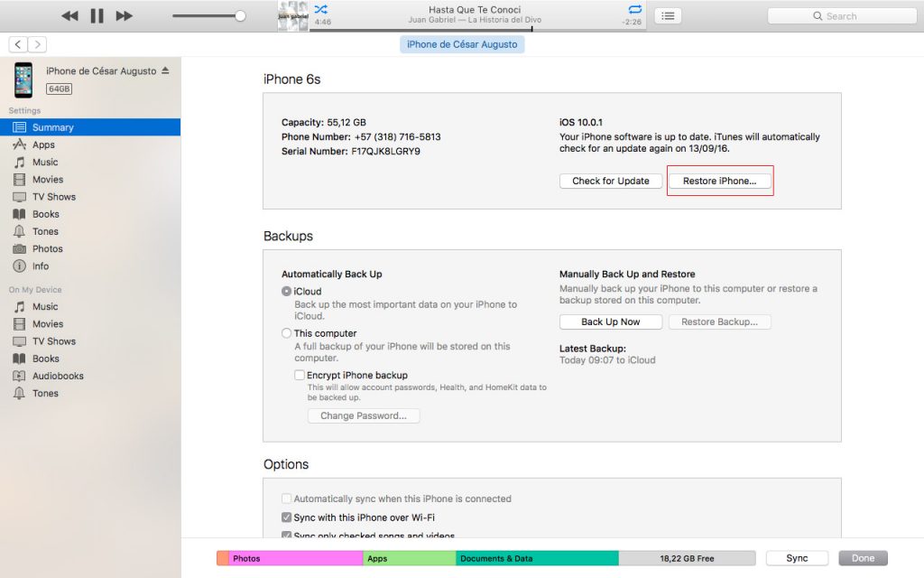Open Music under Settings
Image resolution: width=924 pixels, height=578 pixels.
[90, 163]
